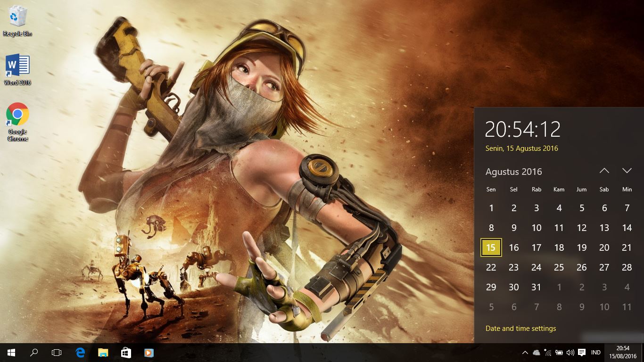Viewport: 644px width, 362px height.
Task: Click the Agustus 2016 month header
Action: coord(513,172)
